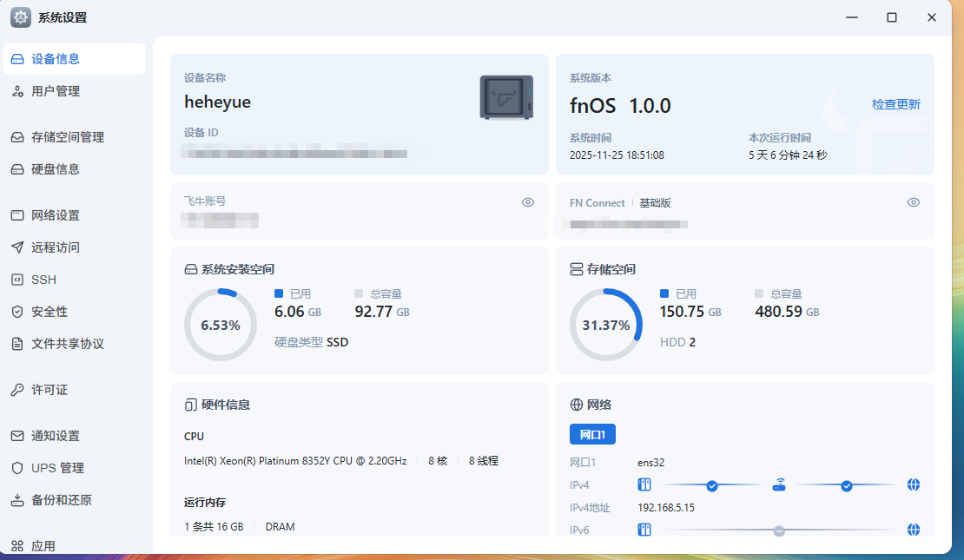This screenshot has height=560, width=964.
Task: Click the 应用 grid icon
Action: [17, 546]
